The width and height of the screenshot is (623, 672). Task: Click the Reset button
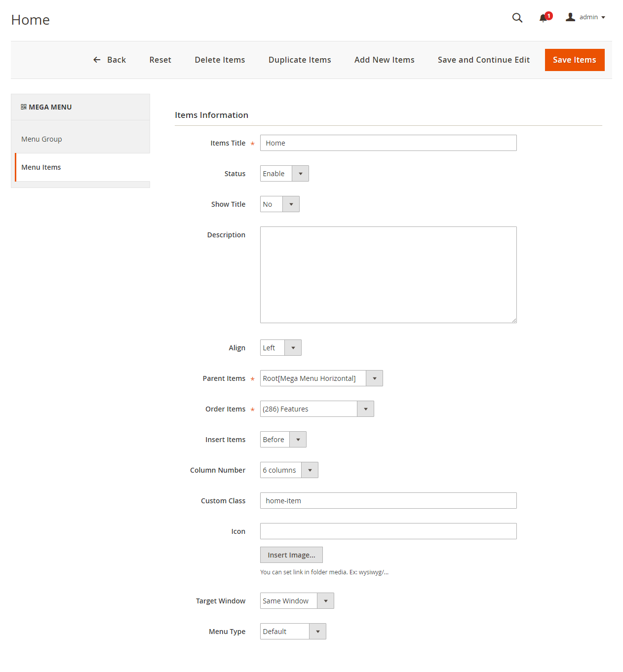tap(160, 60)
